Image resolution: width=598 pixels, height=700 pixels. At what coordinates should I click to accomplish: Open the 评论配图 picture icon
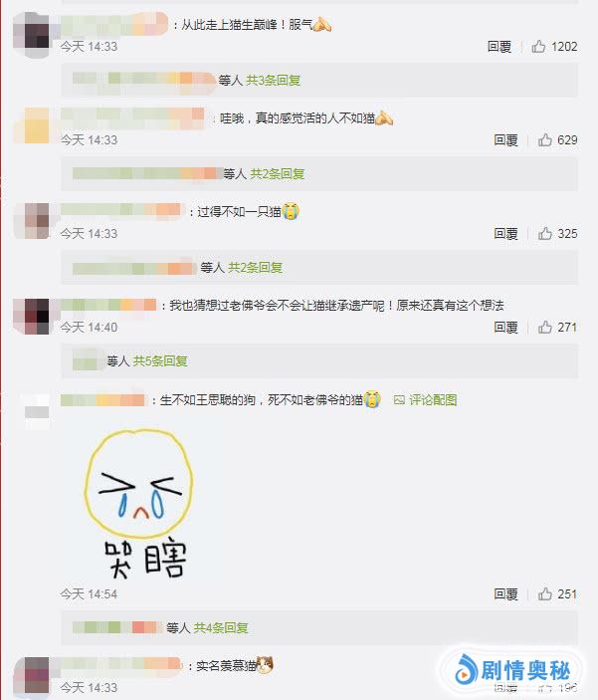[399, 400]
